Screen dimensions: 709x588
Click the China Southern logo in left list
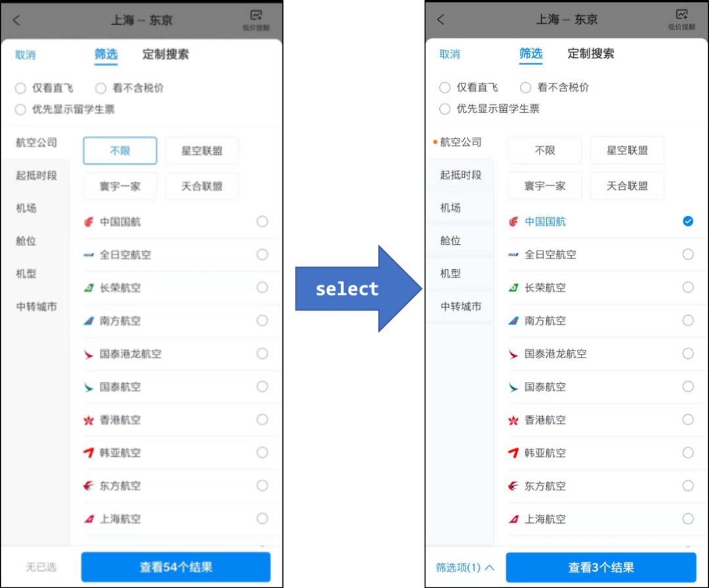[89, 321]
